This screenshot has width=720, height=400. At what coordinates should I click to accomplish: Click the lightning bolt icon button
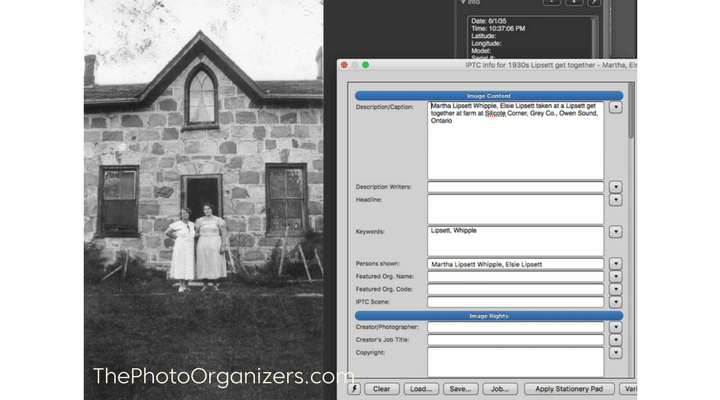354,389
